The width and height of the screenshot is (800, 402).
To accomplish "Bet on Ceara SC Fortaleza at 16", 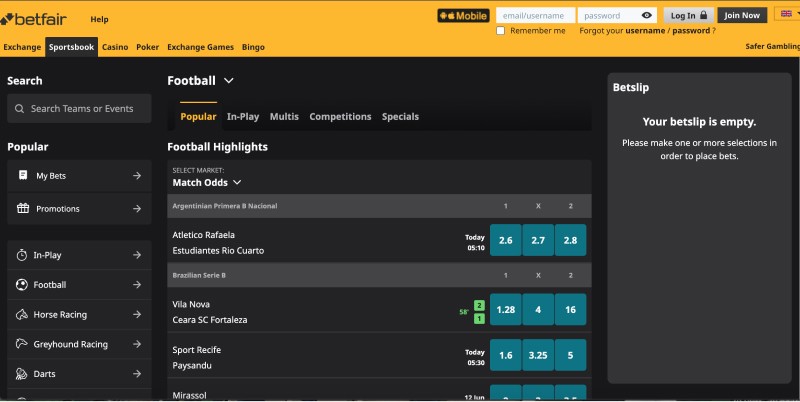I will point(570,309).
